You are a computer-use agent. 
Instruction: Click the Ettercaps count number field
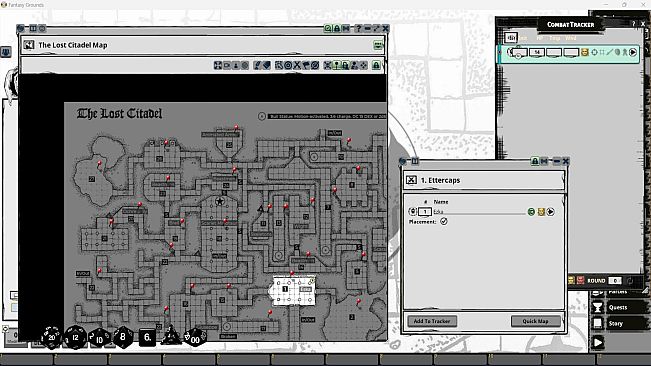[x=425, y=212]
